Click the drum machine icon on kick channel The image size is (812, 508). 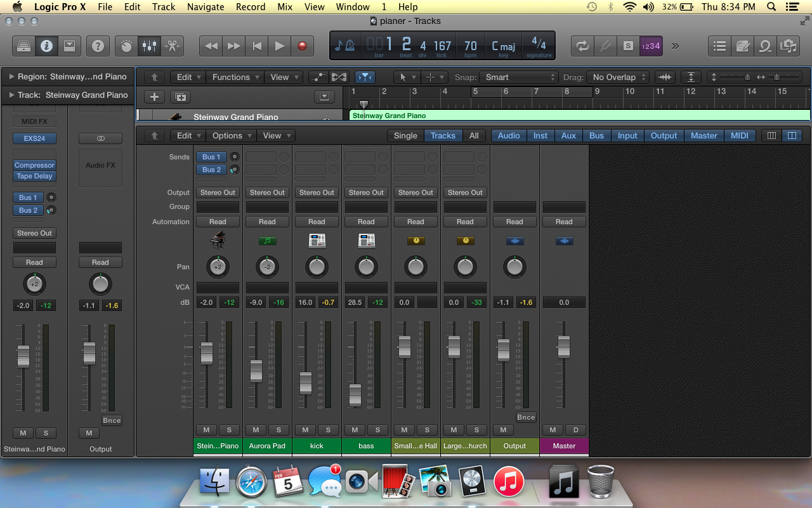pyautogui.click(x=317, y=241)
